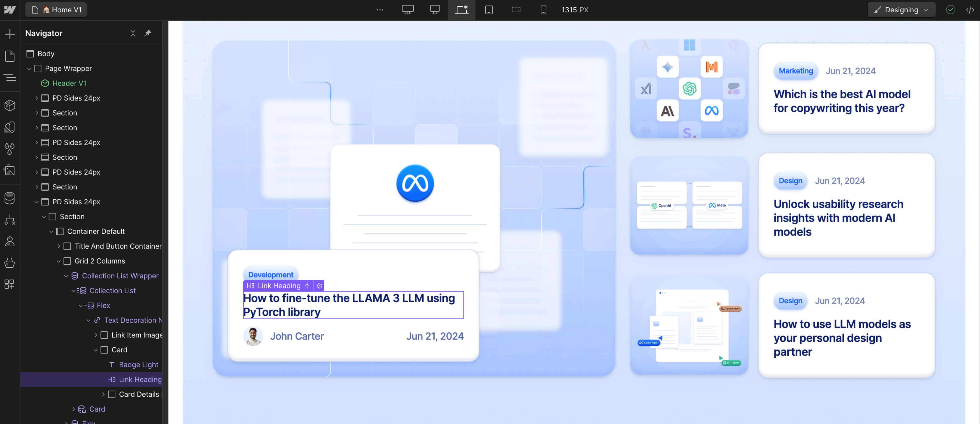980x424 pixels.
Task: Collapse the Page Wrapper tree item
Action: click(x=29, y=69)
